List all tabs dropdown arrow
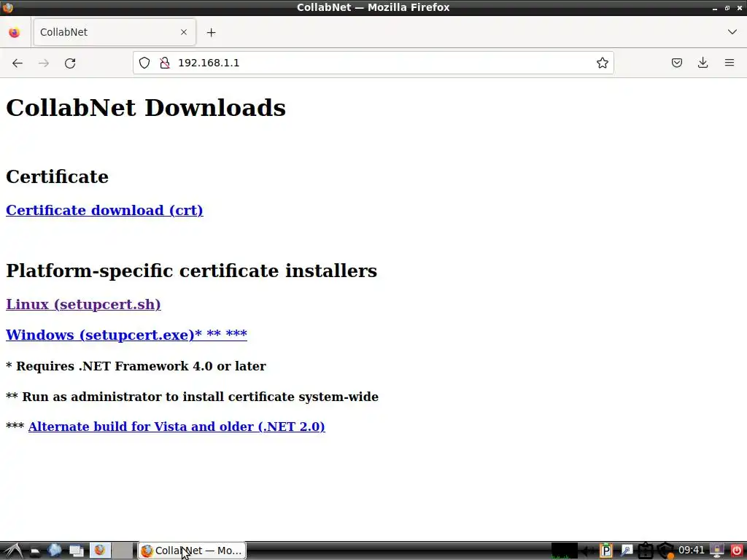The width and height of the screenshot is (747, 560). (732, 32)
